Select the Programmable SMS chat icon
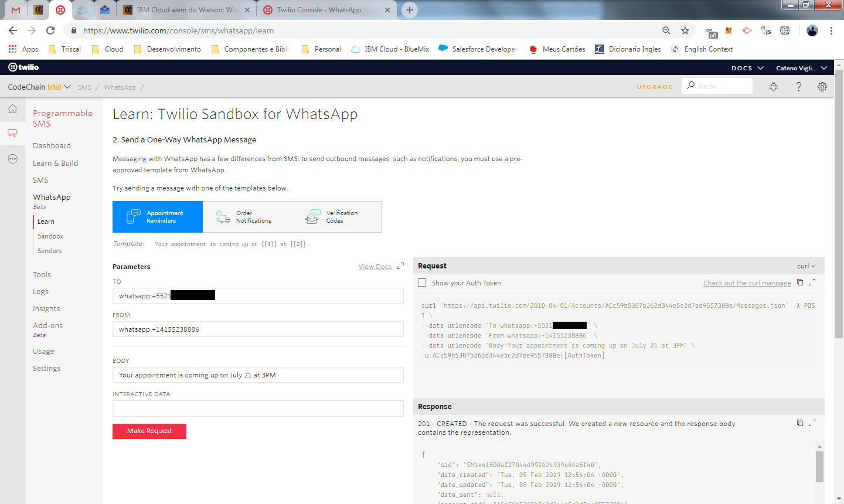 (x=12, y=133)
